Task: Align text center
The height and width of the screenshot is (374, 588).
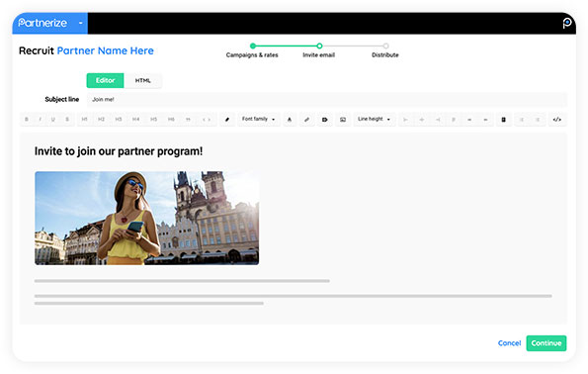Action: point(422,120)
